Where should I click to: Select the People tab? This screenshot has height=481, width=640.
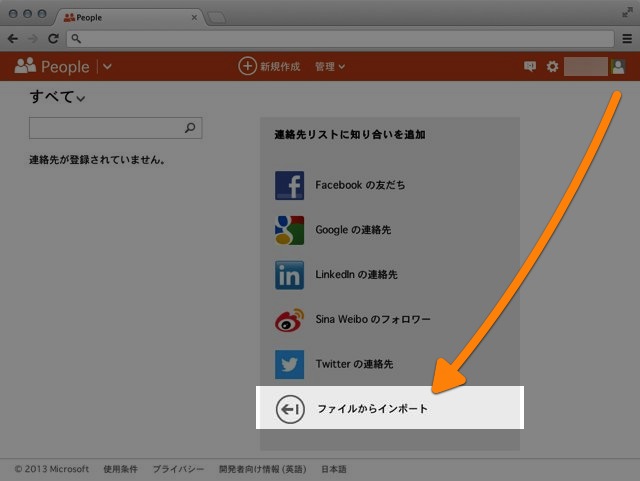tap(130, 18)
